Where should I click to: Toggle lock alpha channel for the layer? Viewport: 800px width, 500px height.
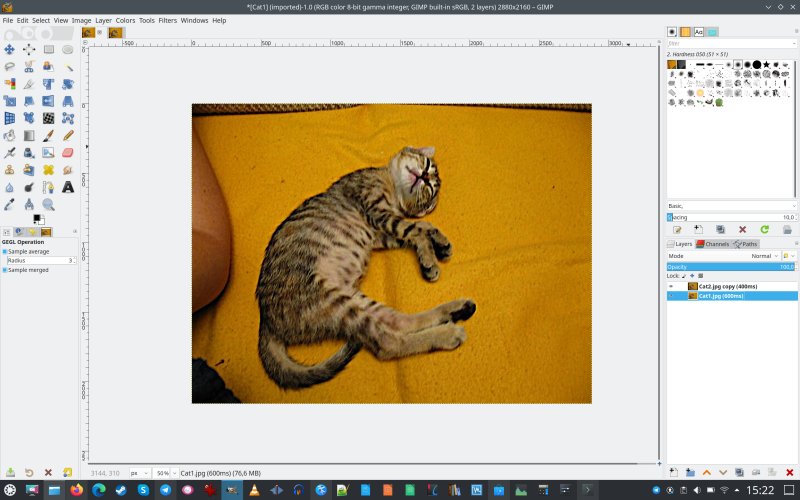pos(701,276)
